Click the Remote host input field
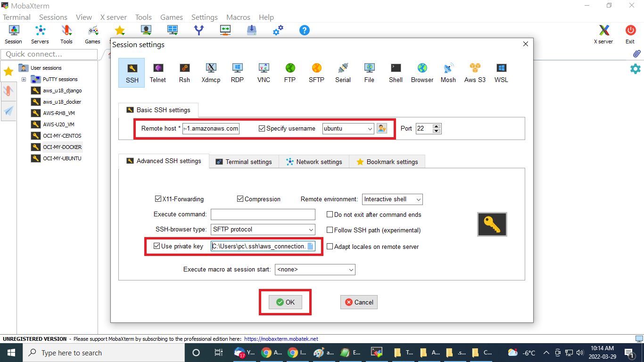This screenshot has width=644, height=362. pos(211,129)
